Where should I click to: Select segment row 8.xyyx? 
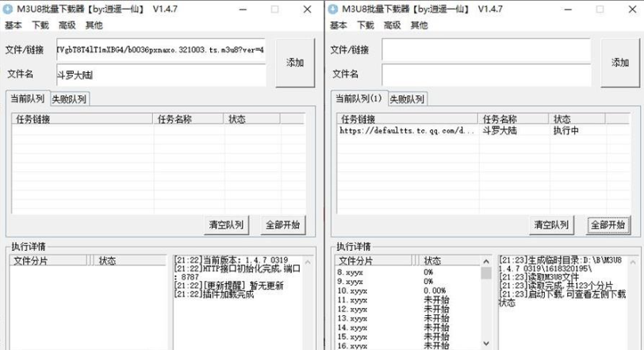tap(408, 272)
